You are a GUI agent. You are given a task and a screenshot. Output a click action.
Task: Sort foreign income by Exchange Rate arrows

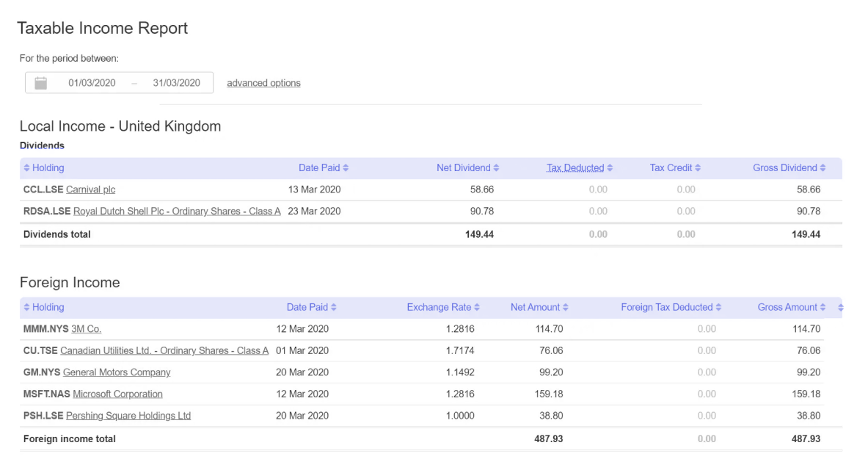pos(477,308)
